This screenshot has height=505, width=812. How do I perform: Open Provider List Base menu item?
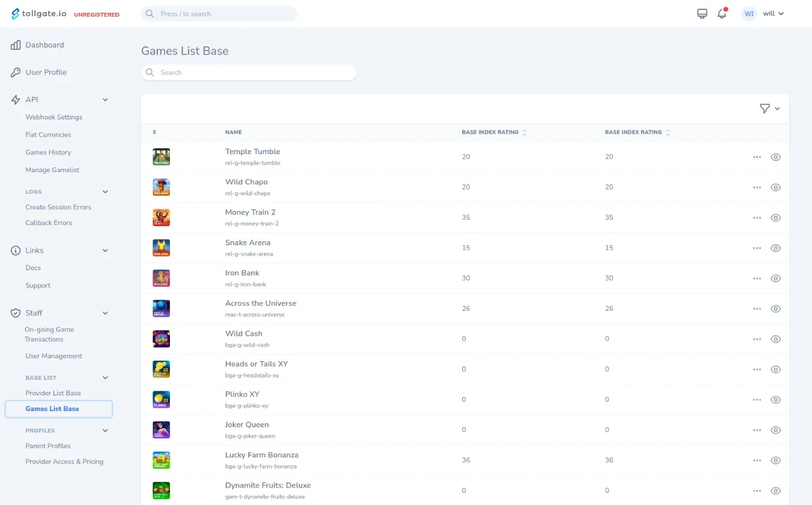(53, 393)
